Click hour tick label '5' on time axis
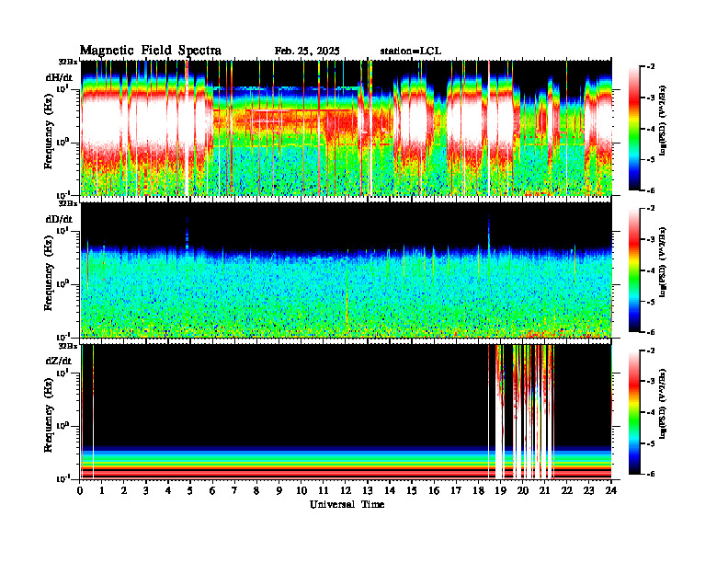Image resolution: width=728 pixels, height=563 pixels. [x=190, y=490]
